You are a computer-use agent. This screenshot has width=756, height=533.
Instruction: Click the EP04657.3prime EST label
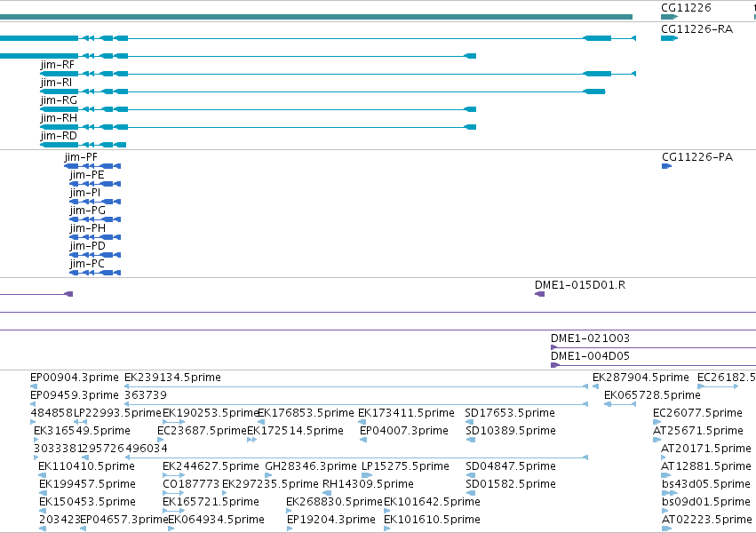(123, 521)
